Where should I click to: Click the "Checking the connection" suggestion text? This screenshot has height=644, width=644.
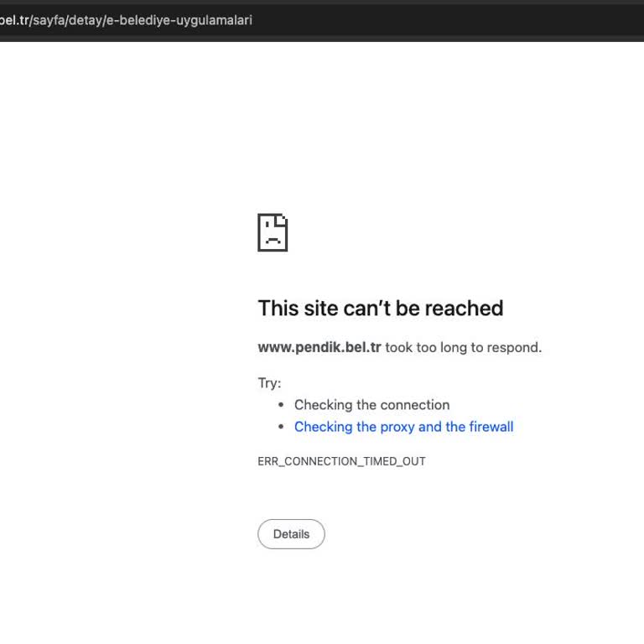pos(371,405)
